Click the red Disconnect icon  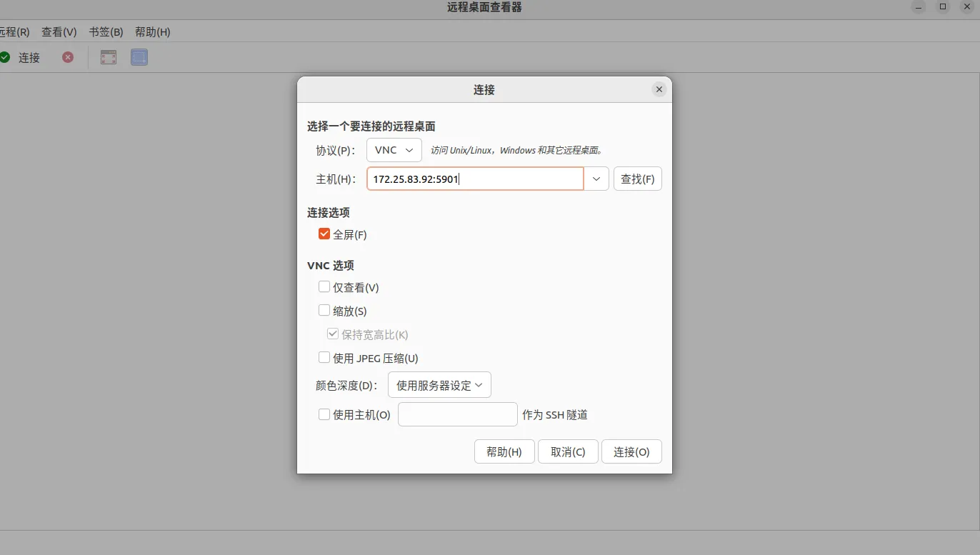coord(67,57)
